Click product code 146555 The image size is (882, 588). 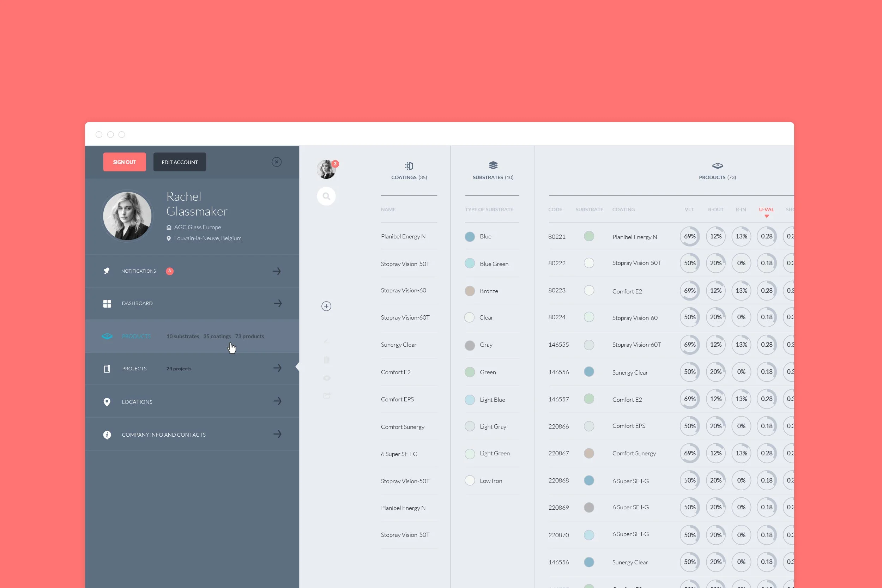coord(559,345)
